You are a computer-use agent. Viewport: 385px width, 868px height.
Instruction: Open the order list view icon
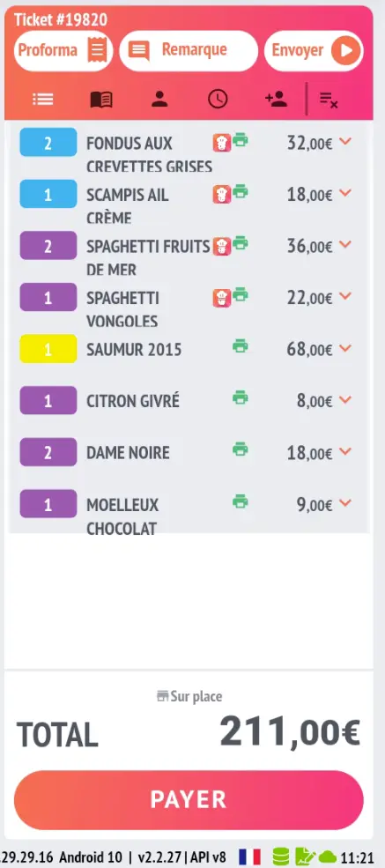[42, 100]
